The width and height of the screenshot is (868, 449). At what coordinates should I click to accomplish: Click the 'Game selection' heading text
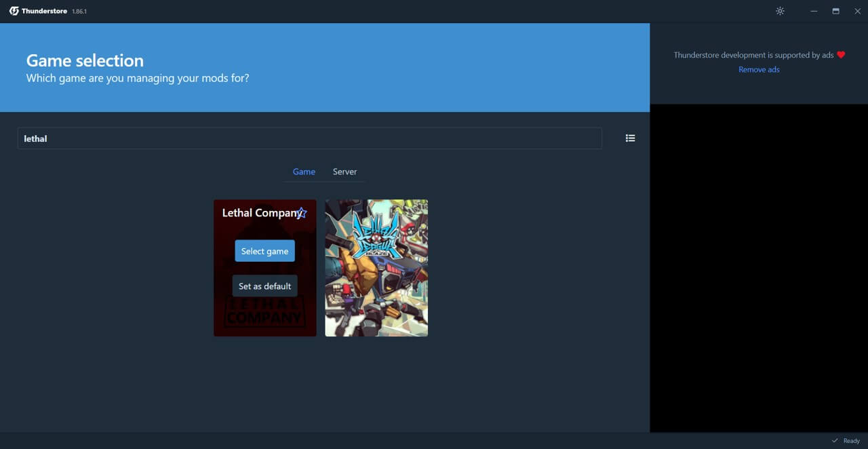pos(85,60)
